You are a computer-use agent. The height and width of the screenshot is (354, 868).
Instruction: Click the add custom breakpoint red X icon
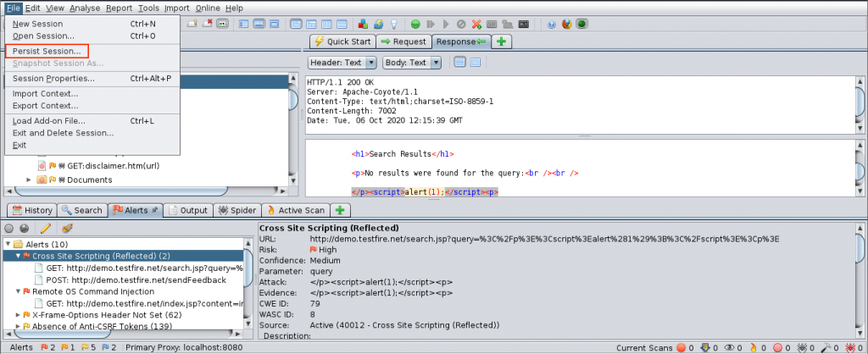476,24
